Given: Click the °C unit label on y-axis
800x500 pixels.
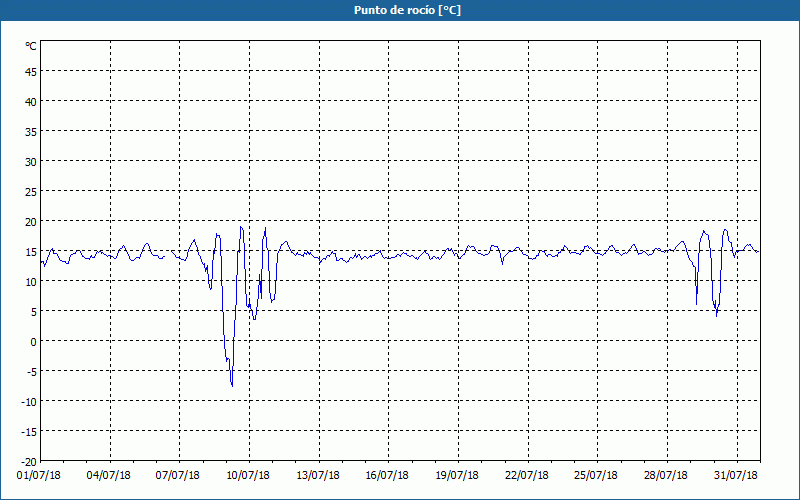Looking at the screenshot, I should click(31, 46).
